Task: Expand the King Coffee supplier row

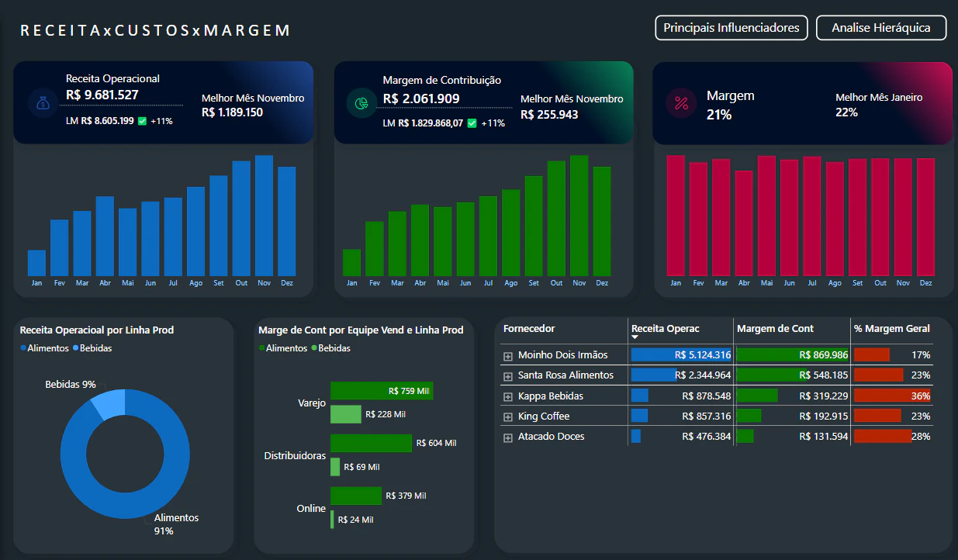Action: 509,417
